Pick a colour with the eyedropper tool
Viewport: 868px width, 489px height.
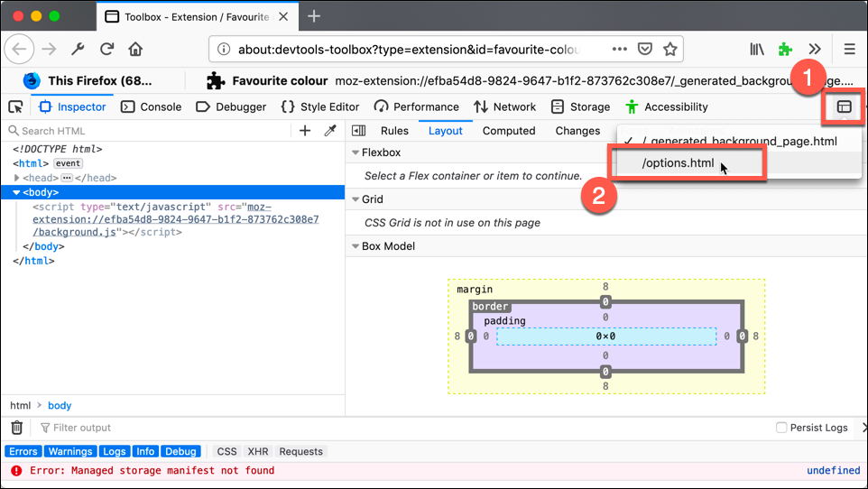[x=330, y=131]
